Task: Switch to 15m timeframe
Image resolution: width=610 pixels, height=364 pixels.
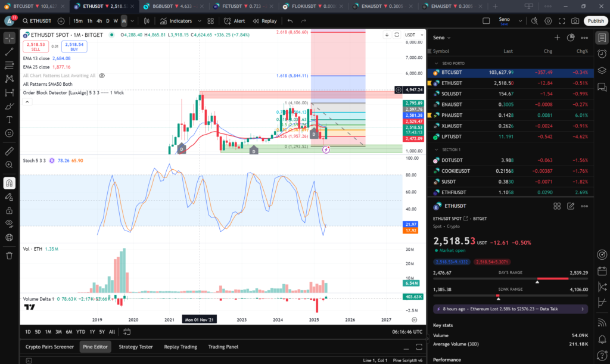Action: pos(78,21)
